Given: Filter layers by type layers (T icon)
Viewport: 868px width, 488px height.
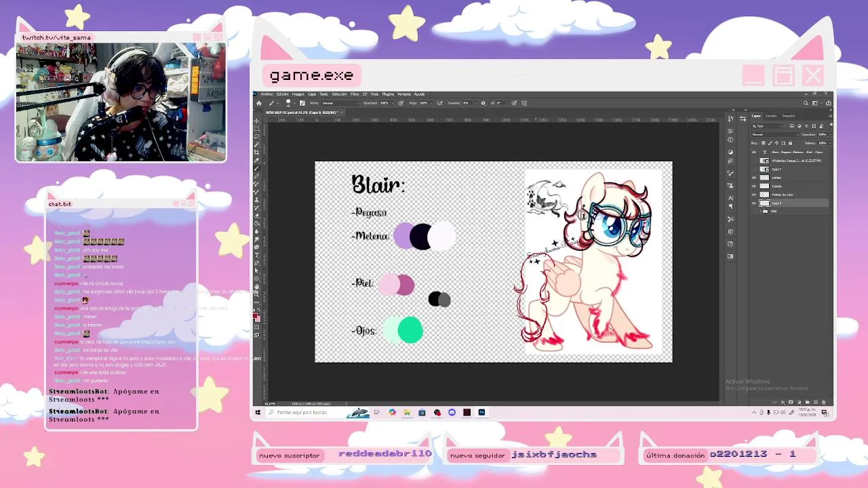Looking at the screenshot, I should pos(806,126).
